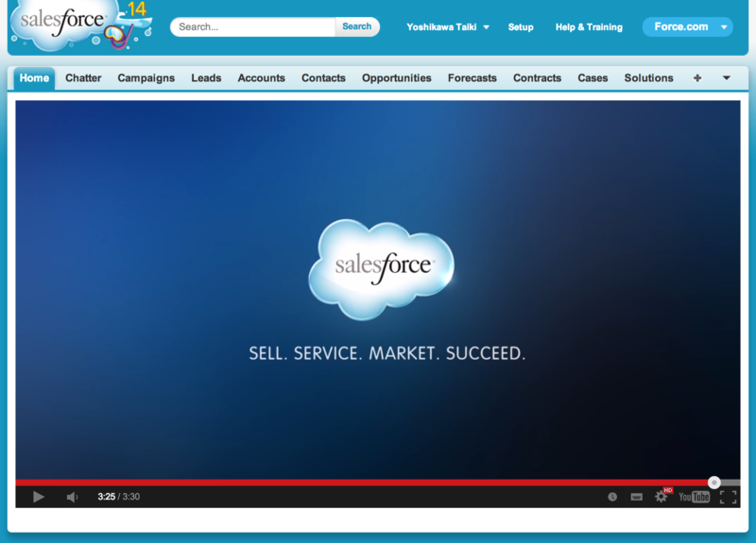The image size is (756, 543).
Task: Click the plus All Tabs icon
Action: pos(697,78)
